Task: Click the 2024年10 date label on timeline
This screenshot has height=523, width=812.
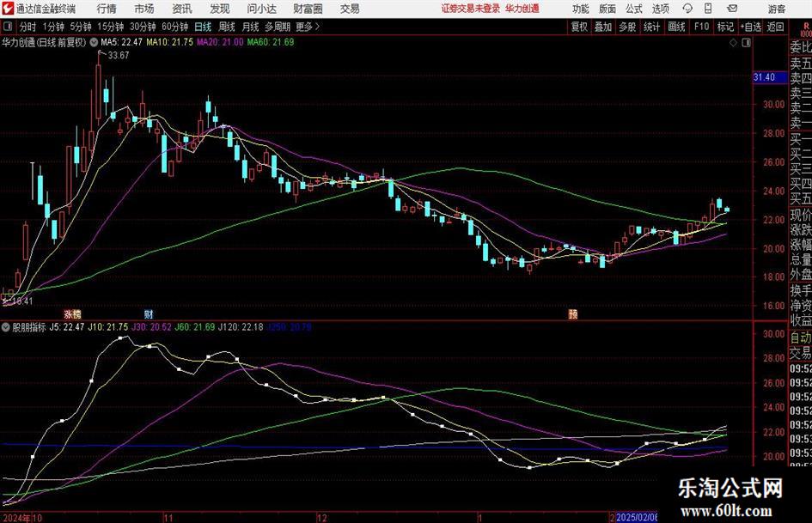Action: click(x=21, y=518)
